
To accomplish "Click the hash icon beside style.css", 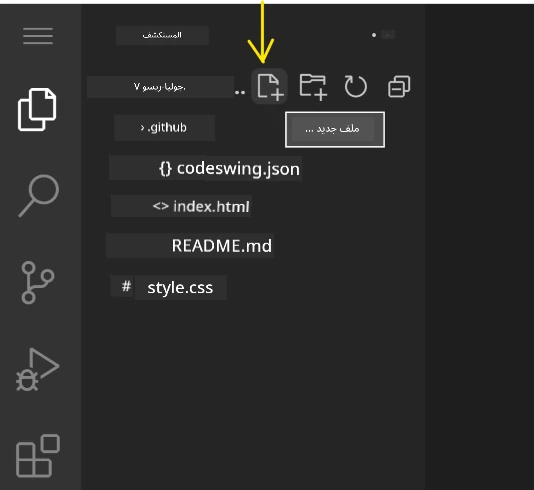I will [126, 286].
